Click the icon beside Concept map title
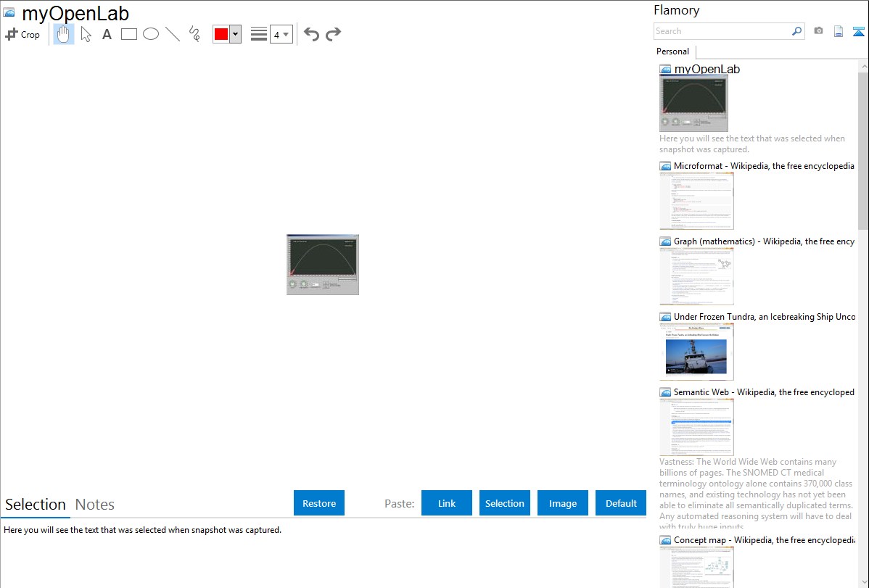 point(666,540)
